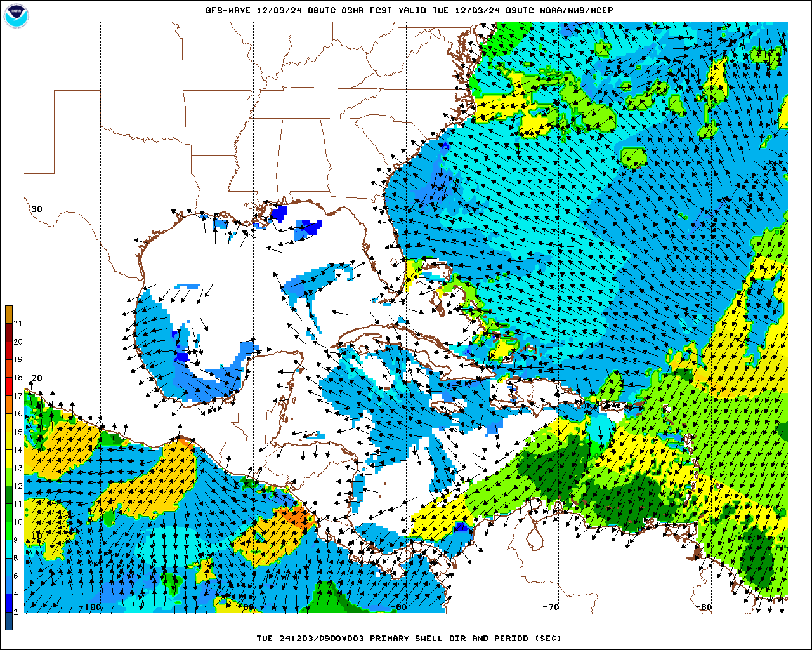Image resolution: width=812 pixels, height=650 pixels.
Task: Select the cyan swatch between 8 and 9
Action: pos(9,550)
